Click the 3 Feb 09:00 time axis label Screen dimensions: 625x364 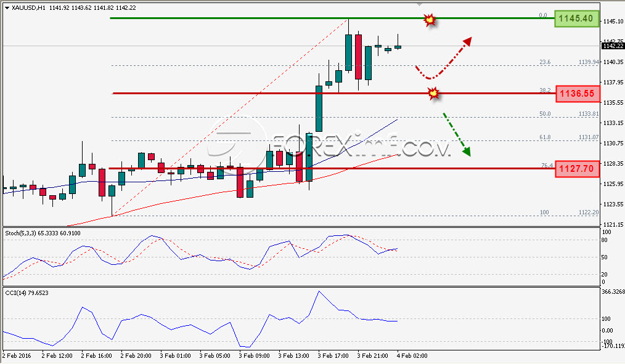[x=255, y=356]
